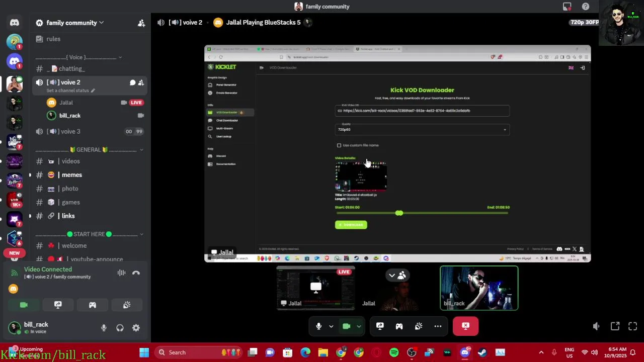
Task: Open inbox icon in title bar
Action: [x=567, y=7]
